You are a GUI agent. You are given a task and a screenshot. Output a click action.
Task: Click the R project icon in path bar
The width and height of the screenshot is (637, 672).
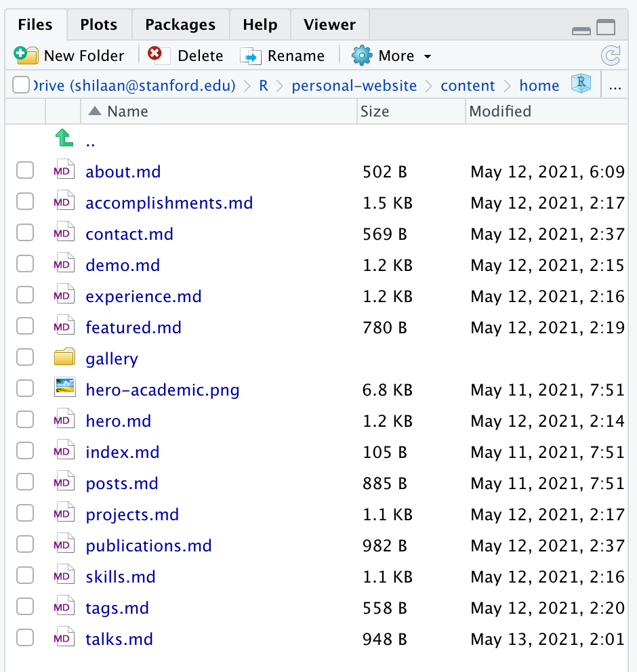(581, 85)
